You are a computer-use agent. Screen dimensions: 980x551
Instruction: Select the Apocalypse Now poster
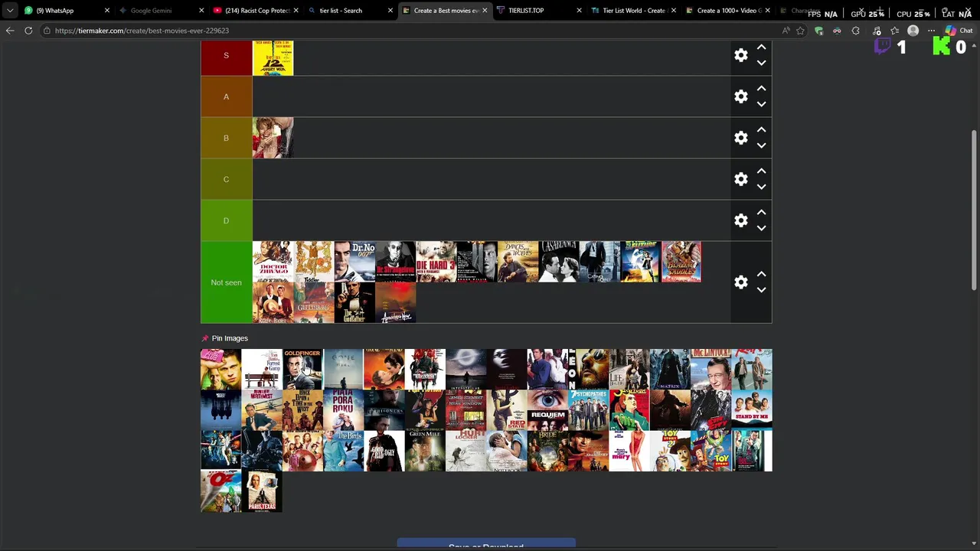point(395,302)
